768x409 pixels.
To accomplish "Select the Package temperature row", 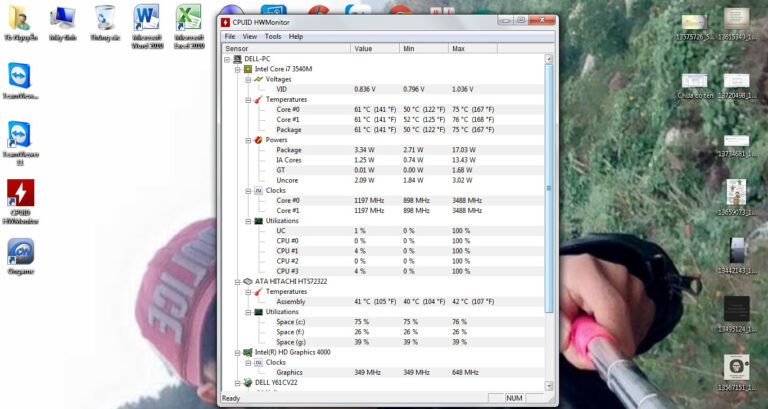I will pyautogui.click(x=383, y=130).
